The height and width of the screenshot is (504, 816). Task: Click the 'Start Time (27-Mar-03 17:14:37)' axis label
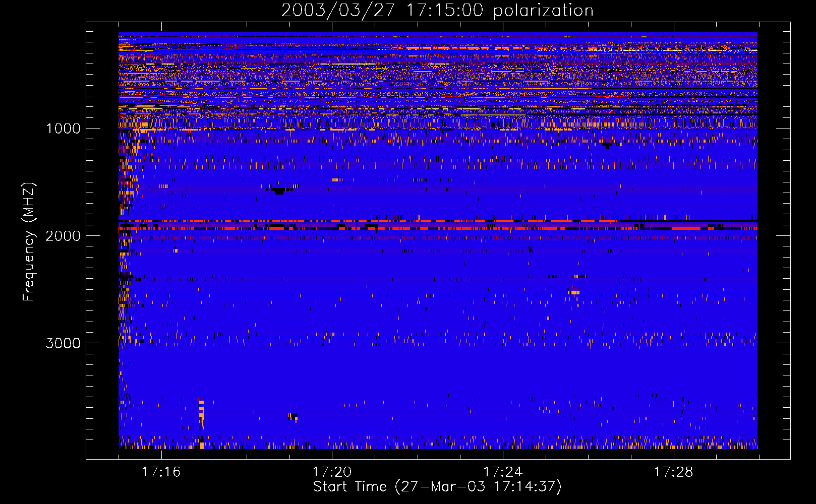(x=437, y=487)
